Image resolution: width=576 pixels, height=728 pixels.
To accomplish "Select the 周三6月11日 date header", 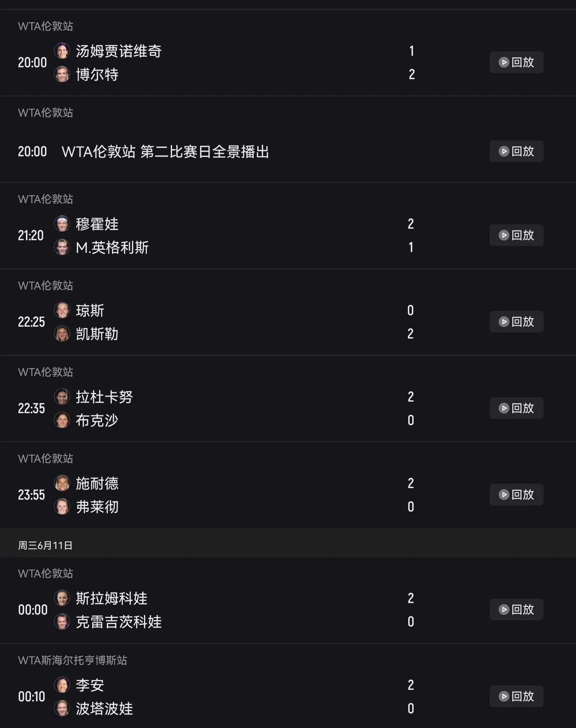I will click(45, 545).
